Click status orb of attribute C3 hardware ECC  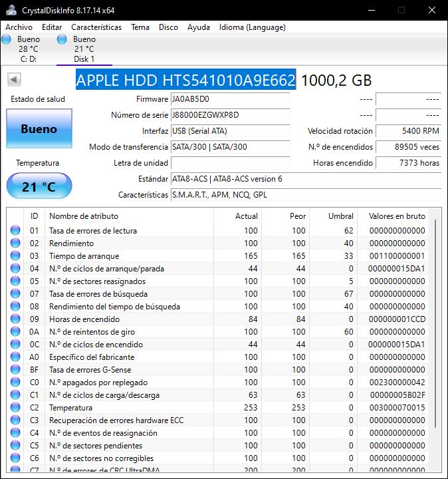coord(15,420)
